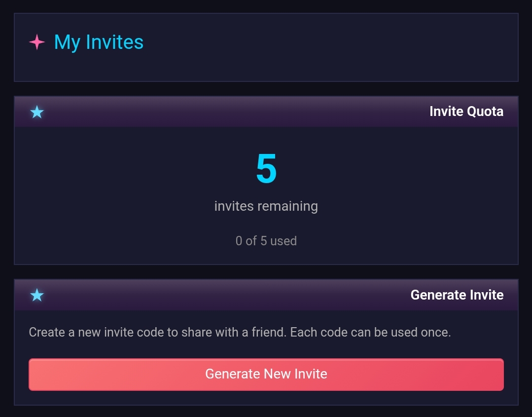532x417 pixels.
Task: Click the large cyan number 5
Action: pyautogui.click(x=266, y=169)
